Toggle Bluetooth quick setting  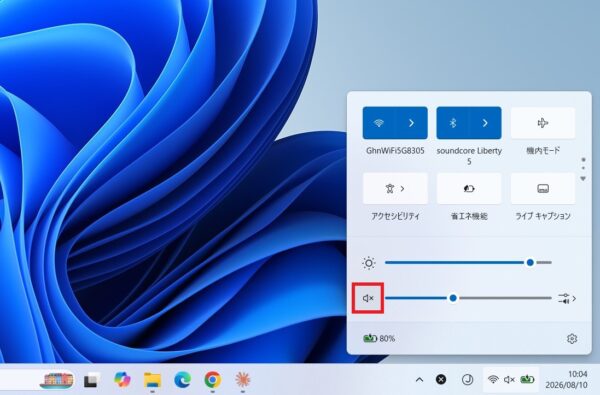pos(453,123)
